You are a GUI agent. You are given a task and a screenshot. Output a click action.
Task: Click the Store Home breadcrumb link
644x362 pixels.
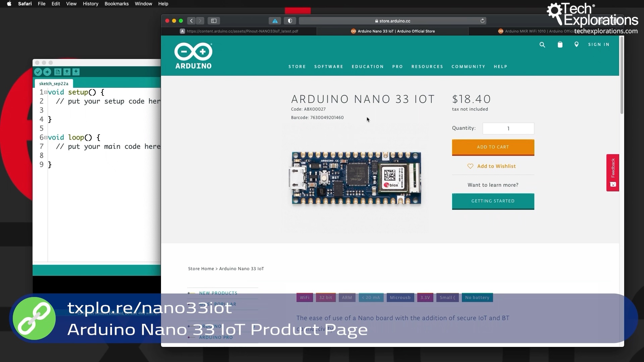[x=201, y=268]
